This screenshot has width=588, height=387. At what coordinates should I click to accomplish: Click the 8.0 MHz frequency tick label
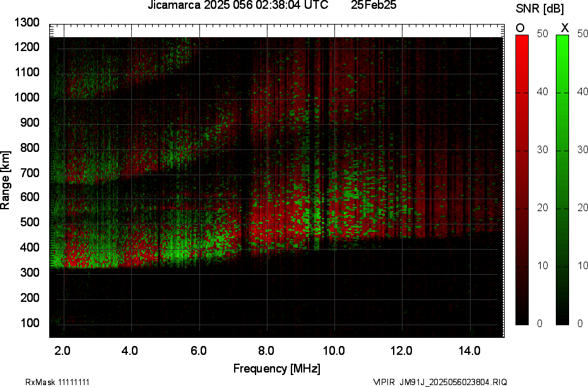[266, 351]
